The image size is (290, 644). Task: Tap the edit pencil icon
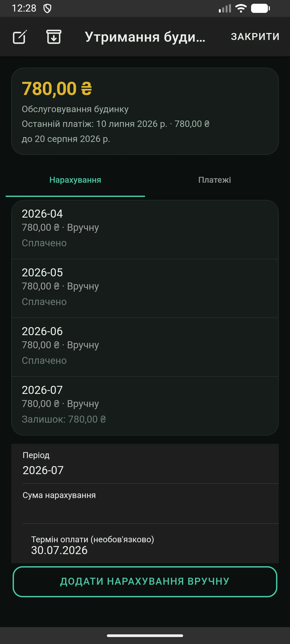pyautogui.click(x=20, y=37)
